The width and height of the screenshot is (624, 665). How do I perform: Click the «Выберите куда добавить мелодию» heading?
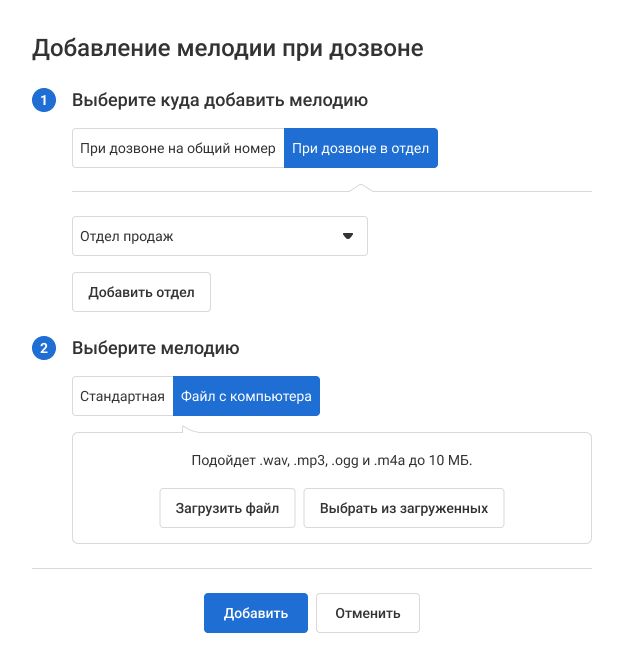220,100
